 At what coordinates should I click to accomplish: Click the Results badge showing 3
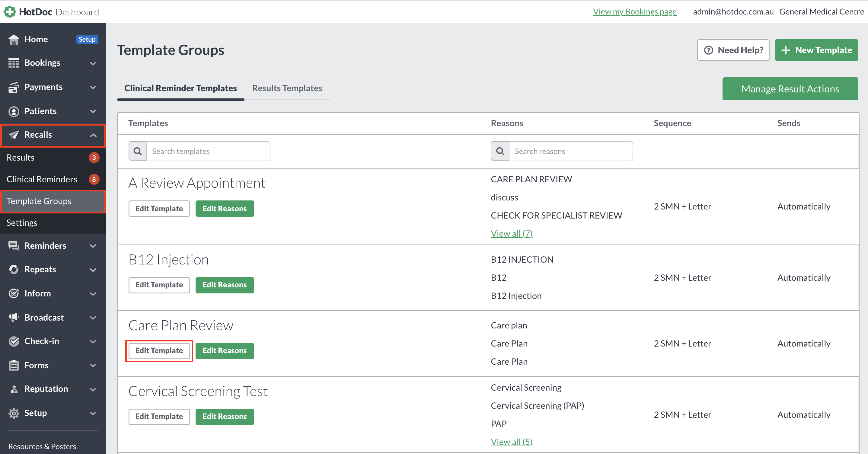pyautogui.click(x=94, y=158)
